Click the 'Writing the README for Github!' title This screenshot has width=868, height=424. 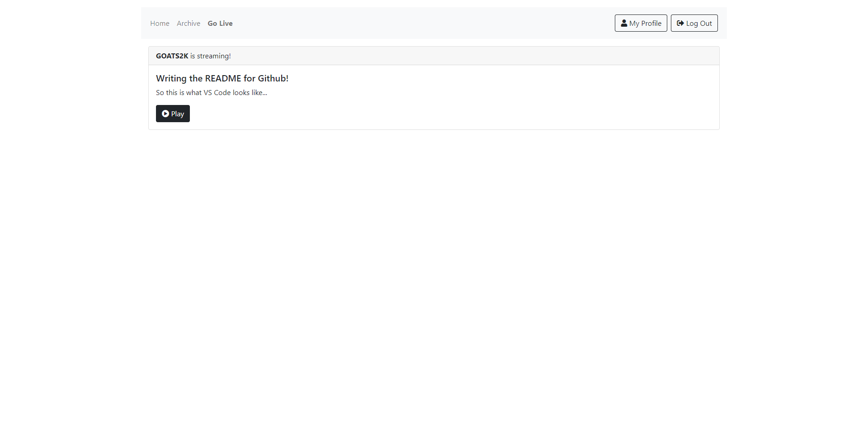click(222, 78)
